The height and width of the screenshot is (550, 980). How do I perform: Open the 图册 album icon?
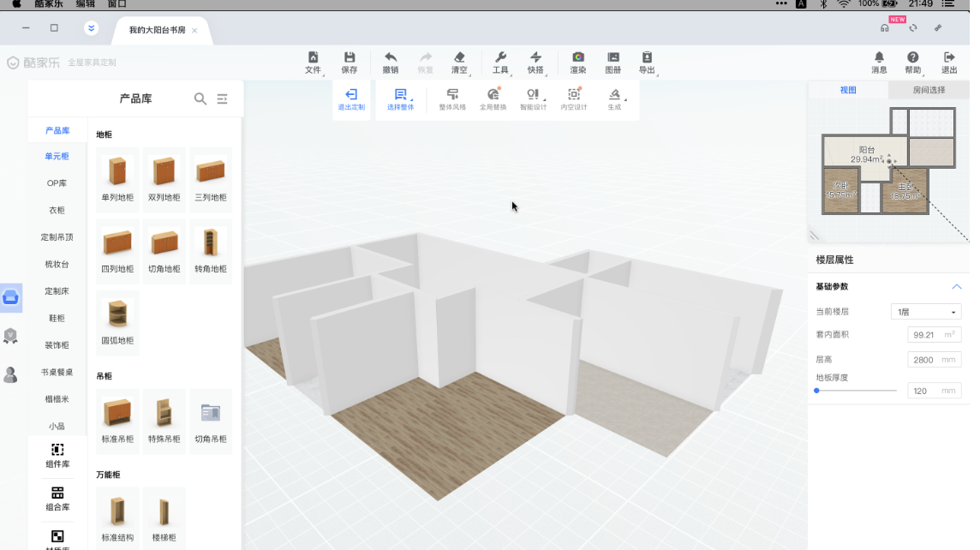613,57
